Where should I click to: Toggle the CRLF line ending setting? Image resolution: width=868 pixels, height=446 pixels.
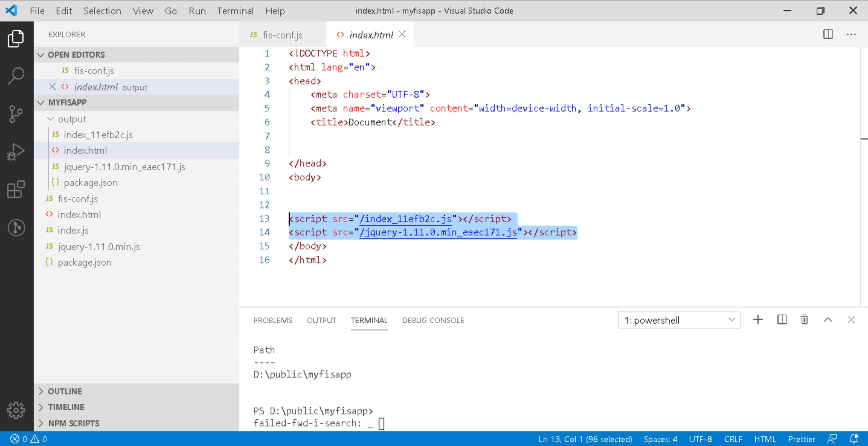click(733, 439)
